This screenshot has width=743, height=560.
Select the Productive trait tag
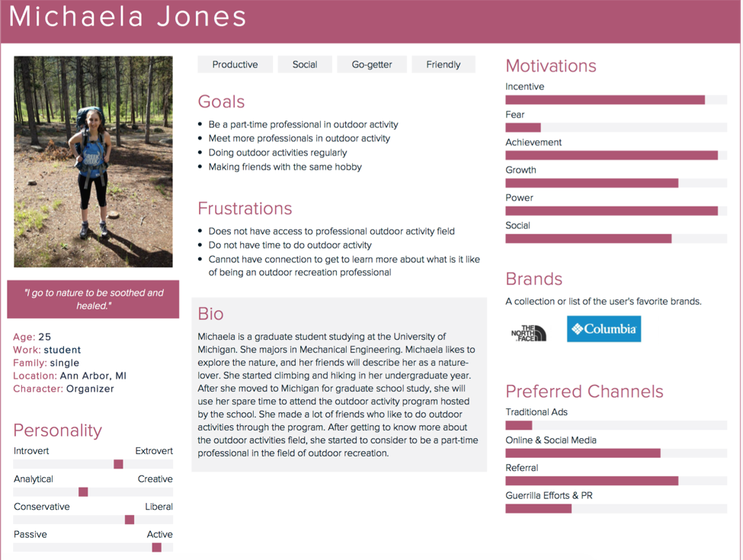click(x=235, y=65)
